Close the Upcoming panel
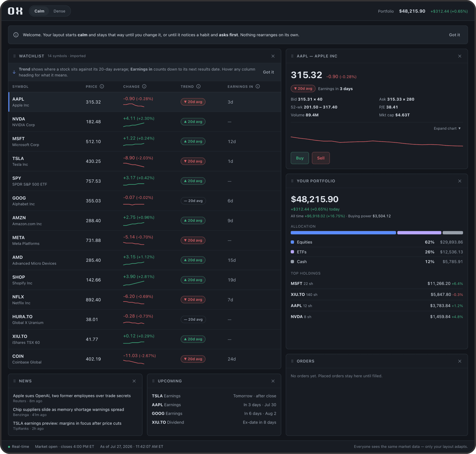The width and height of the screenshot is (476, 454). (273, 381)
